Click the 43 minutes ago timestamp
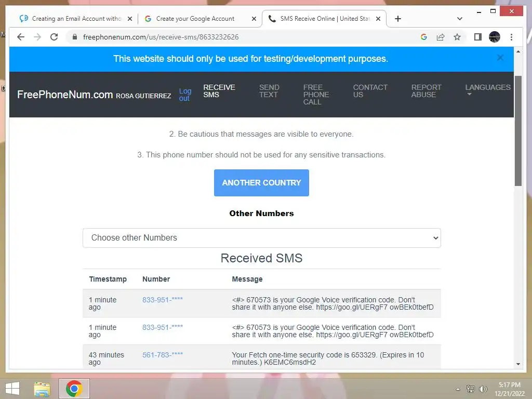Screen dimensions: 532x399 106,358
